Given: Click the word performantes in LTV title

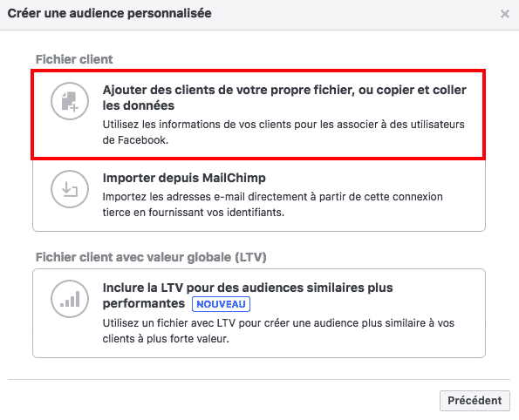Looking at the screenshot, I should (144, 303).
